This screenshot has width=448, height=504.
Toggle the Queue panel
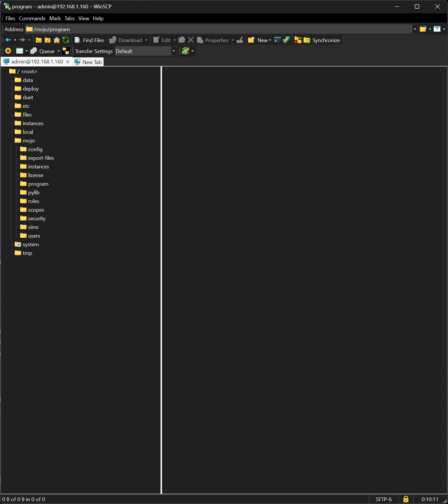43,51
